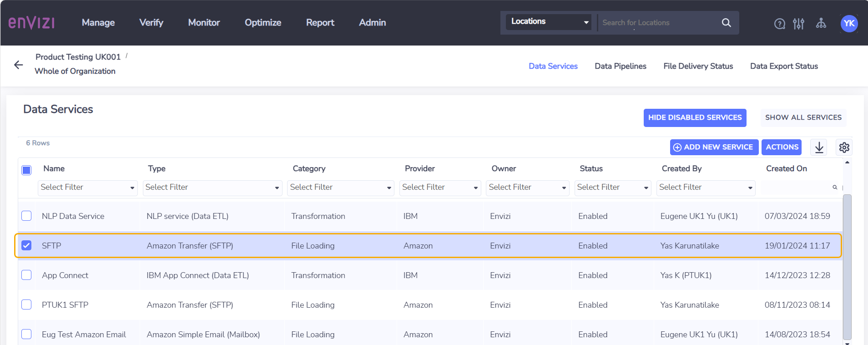This screenshot has width=868, height=345.
Task: Click the Product Testing UK001 breadcrumb
Action: point(78,57)
